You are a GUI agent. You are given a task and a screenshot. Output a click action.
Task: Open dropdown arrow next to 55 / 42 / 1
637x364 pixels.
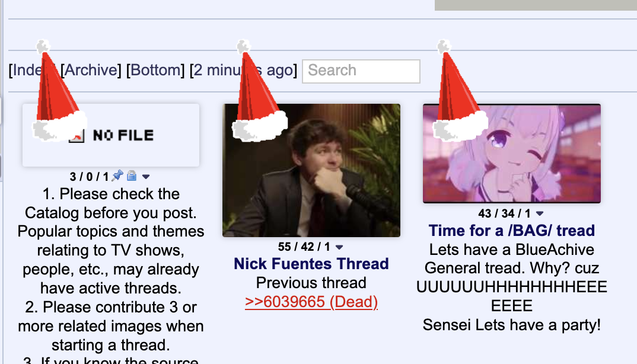(339, 247)
